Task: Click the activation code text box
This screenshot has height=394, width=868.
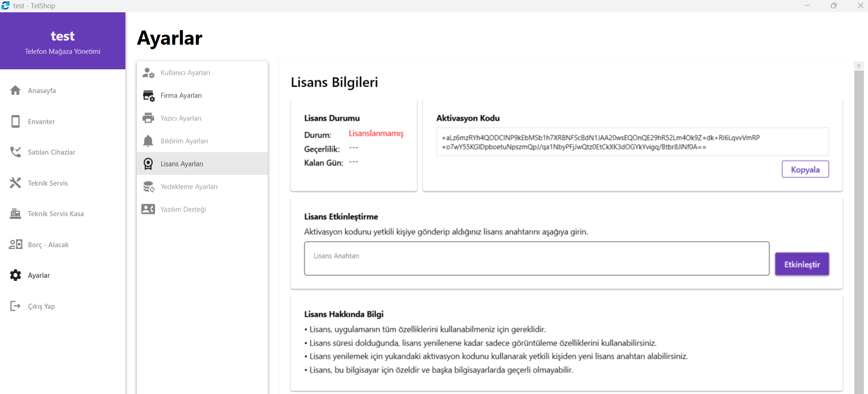Action: [632, 142]
